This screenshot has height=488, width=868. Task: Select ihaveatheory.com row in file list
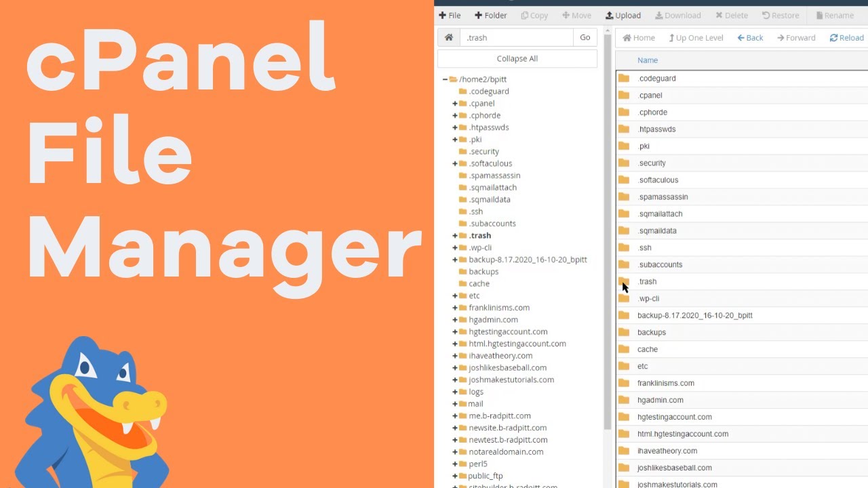click(x=742, y=451)
